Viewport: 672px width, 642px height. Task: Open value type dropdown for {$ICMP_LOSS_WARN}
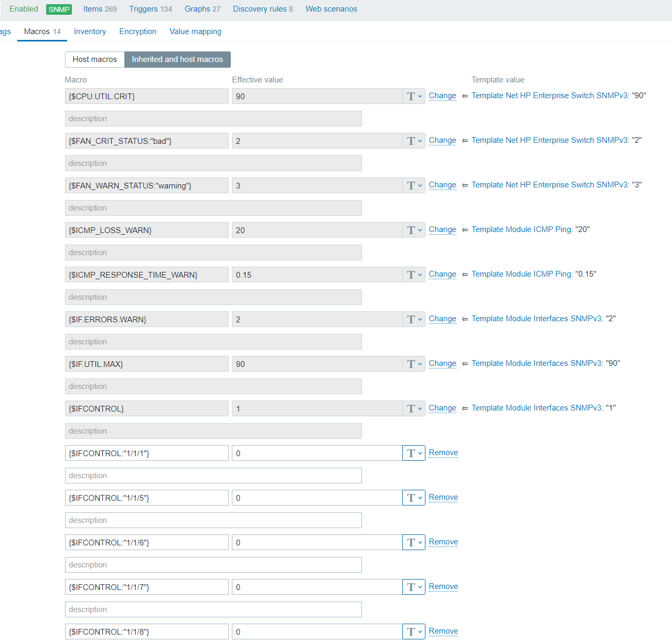click(414, 230)
